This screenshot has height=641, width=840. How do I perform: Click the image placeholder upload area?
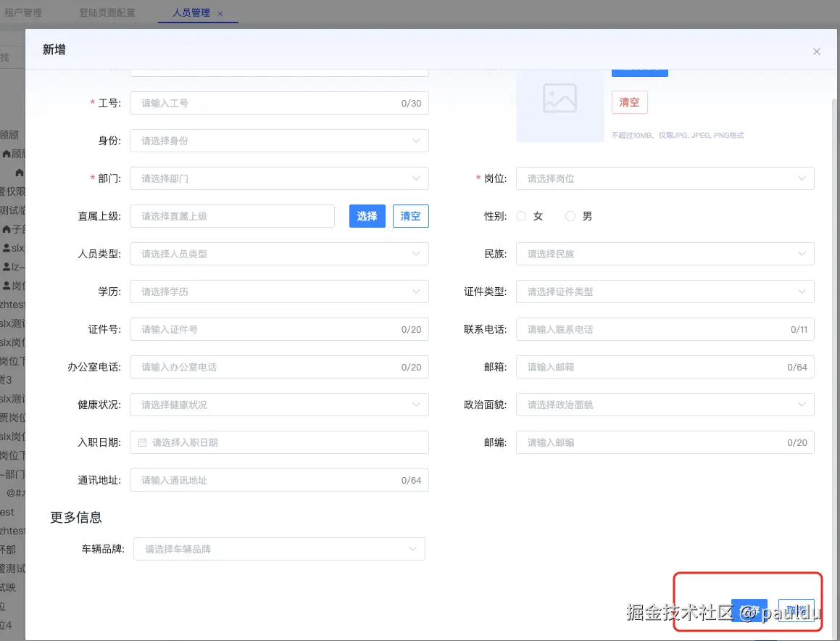tap(560, 105)
